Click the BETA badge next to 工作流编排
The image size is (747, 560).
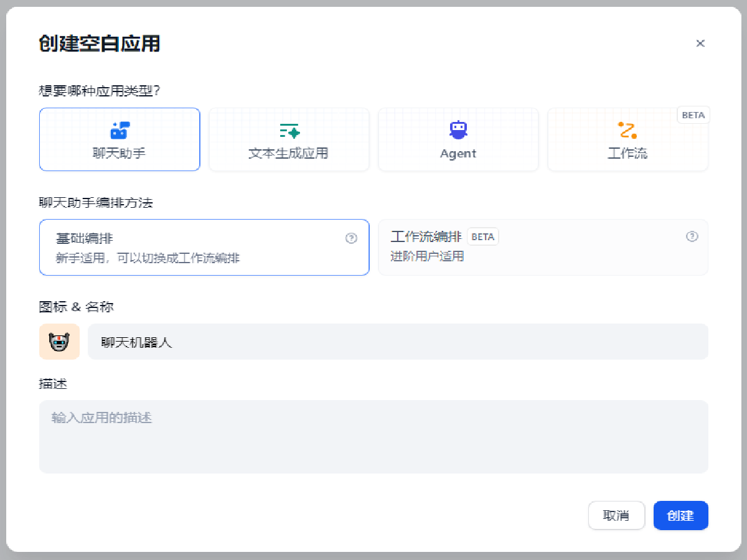482,237
